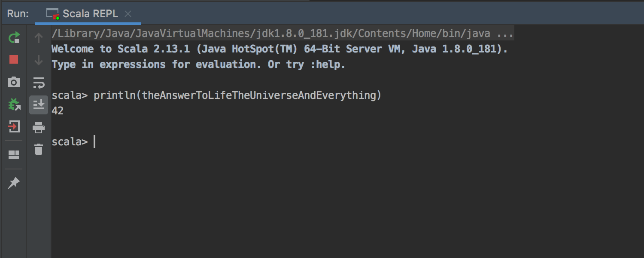Toggle scroll to end of console
The height and width of the screenshot is (258, 644).
[39, 104]
